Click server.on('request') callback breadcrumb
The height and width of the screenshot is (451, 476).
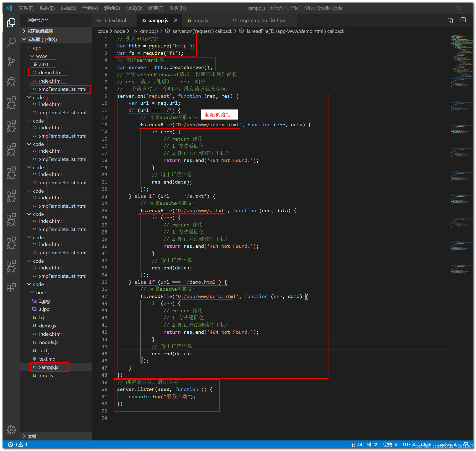(199, 31)
